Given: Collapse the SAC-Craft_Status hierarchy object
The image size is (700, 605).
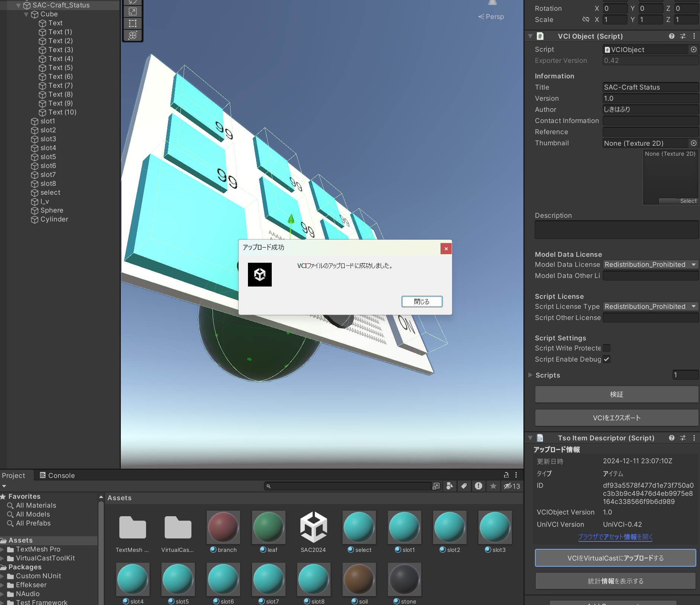Looking at the screenshot, I should tap(18, 5).
